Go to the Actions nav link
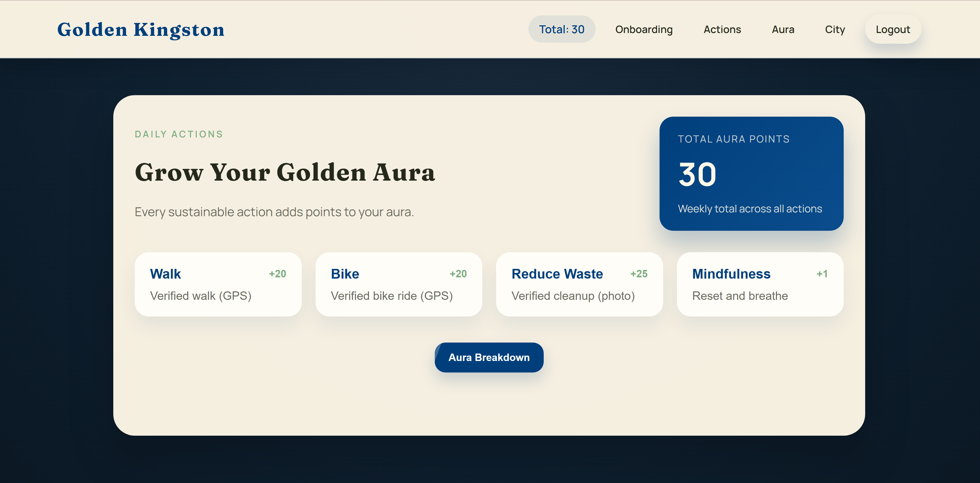 722,29
